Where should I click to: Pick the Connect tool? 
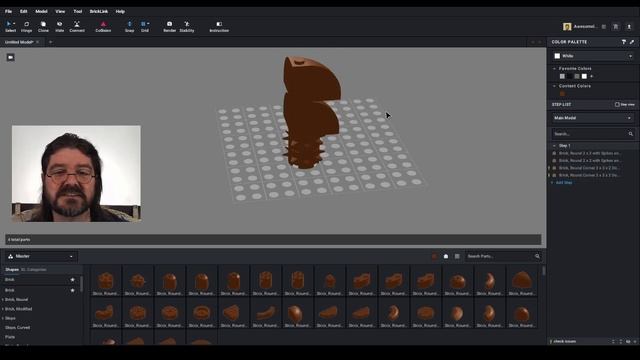click(x=77, y=27)
